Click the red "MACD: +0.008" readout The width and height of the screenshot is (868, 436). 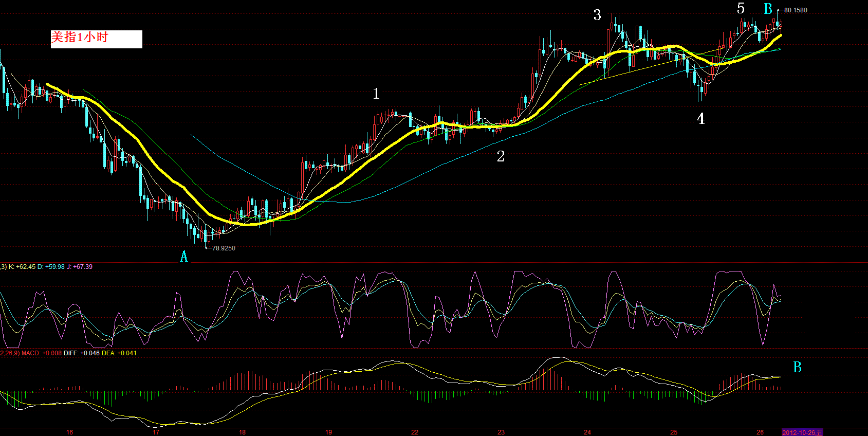tap(42, 353)
